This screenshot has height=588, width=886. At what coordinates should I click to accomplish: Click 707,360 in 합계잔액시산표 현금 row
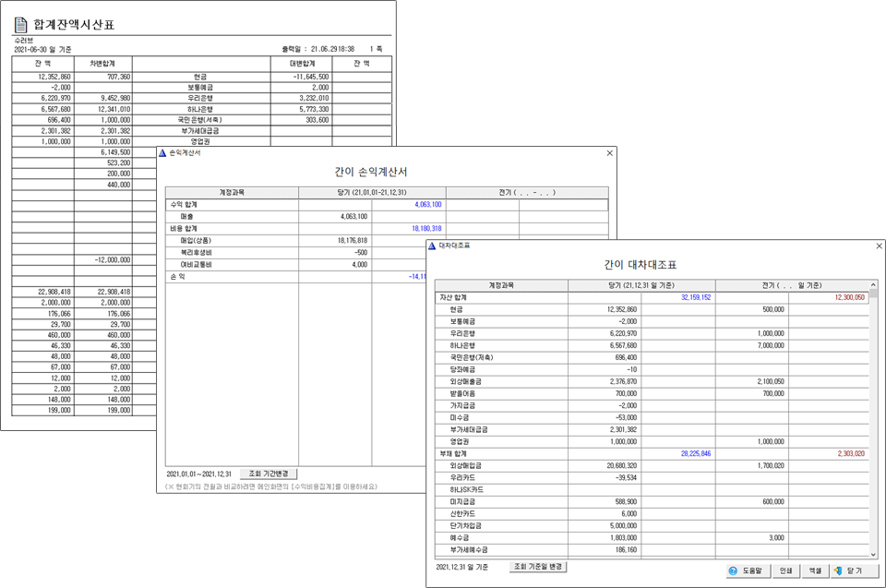point(119,77)
